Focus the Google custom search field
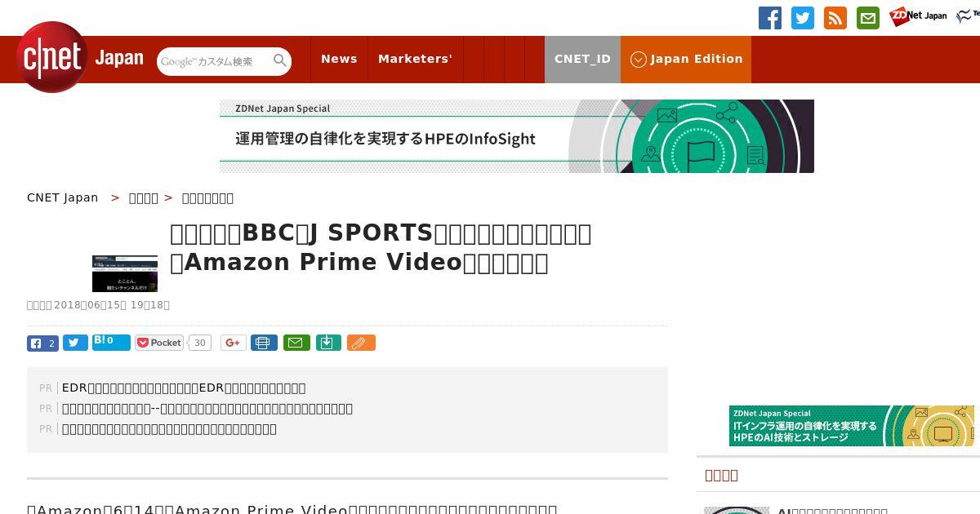Viewport: 980px width, 514px height. pos(214,61)
